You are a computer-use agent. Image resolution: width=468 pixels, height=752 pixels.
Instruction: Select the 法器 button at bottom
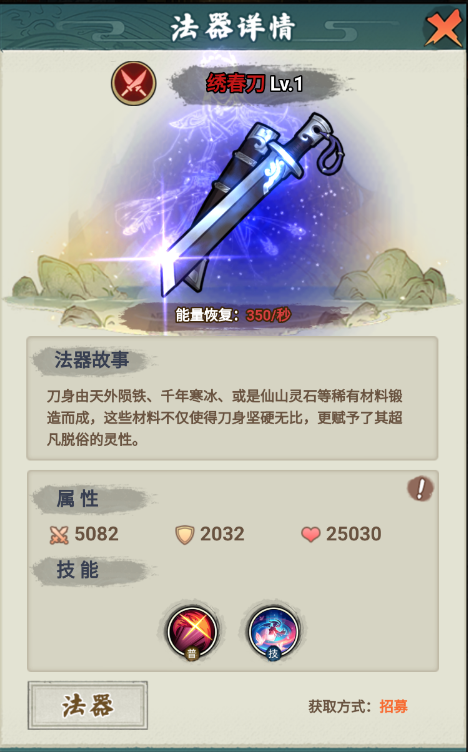pos(88,706)
